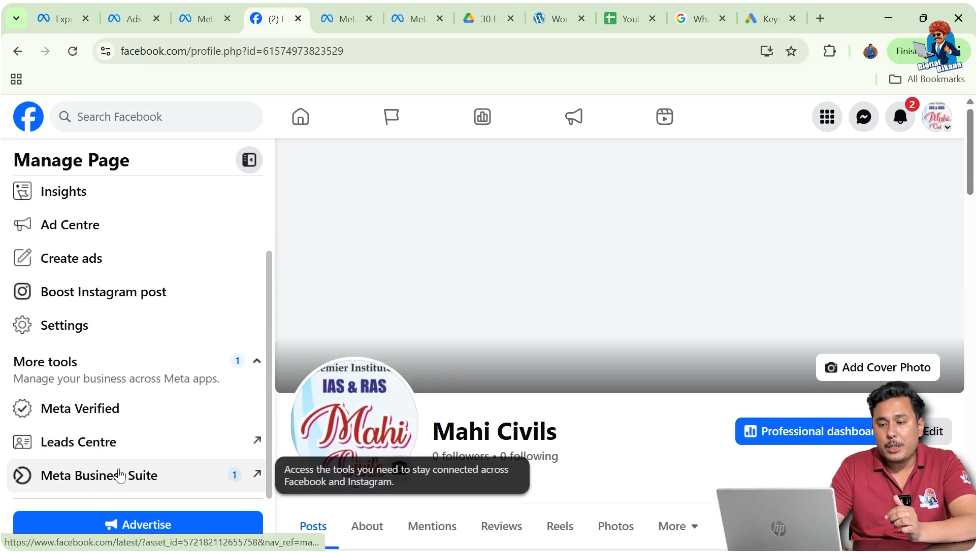Open Insights in the Manage Page sidebar
The height and width of the screenshot is (552, 976).
(63, 191)
